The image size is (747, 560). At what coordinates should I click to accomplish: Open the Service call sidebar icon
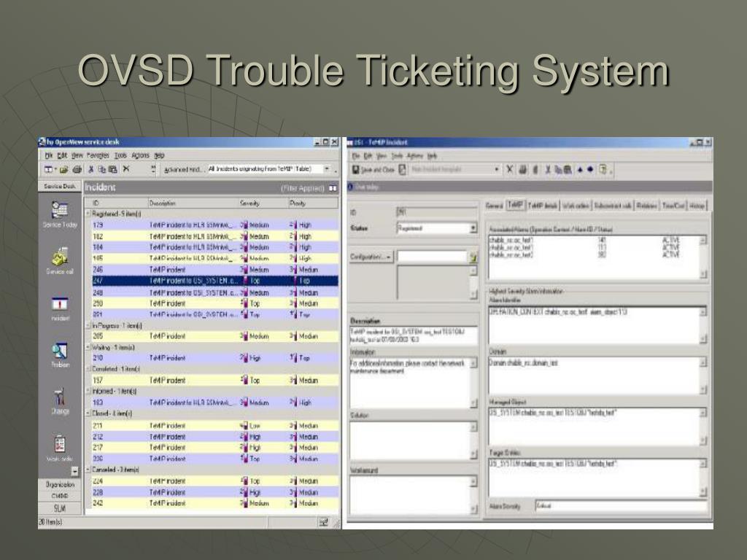click(x=60, y=257)
